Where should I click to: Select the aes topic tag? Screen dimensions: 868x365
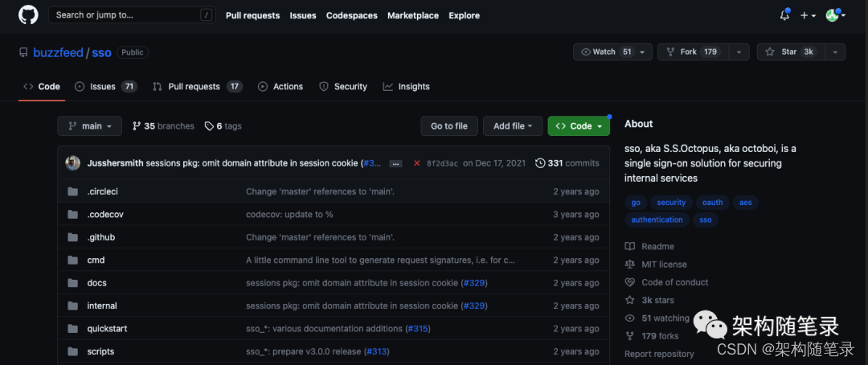click(x=746, y=203)
